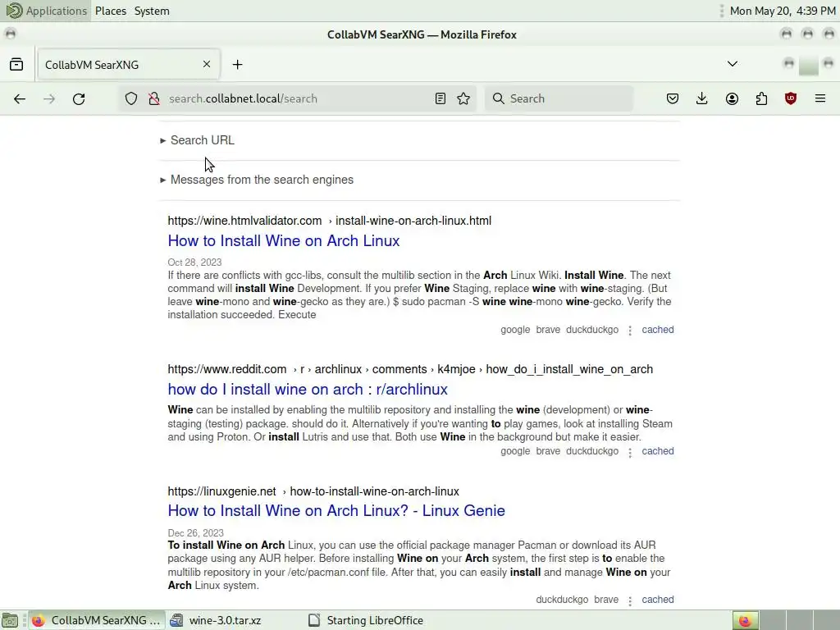840x630 pixels.
Task: Open Save to Pocket icon
Action: (673, 98)
